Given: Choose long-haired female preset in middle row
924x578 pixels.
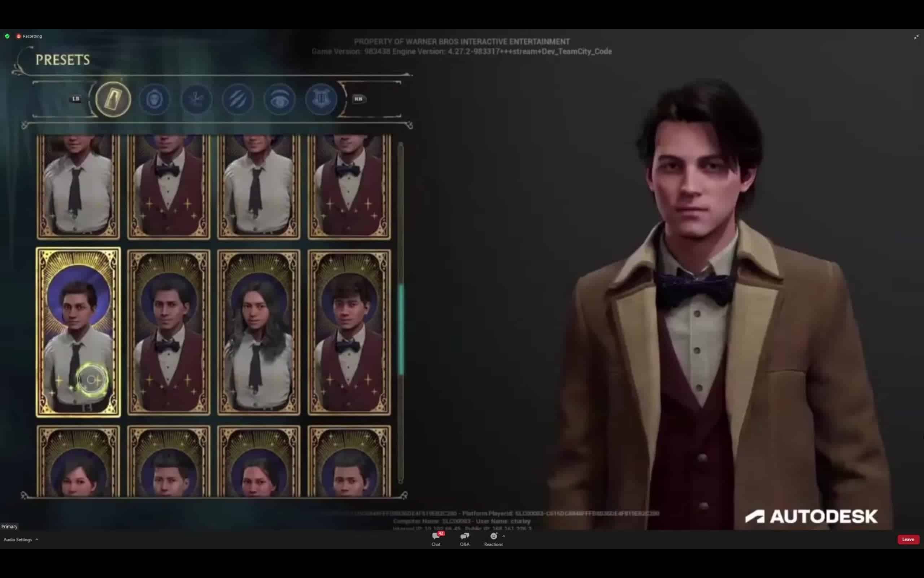Looking at the screenshot, I should coord(259,332).
